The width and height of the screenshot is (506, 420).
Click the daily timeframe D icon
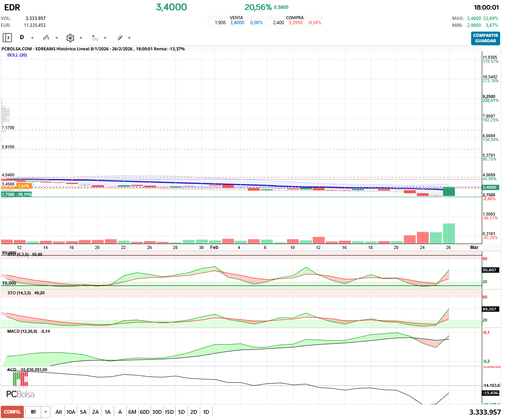point(22,37)
